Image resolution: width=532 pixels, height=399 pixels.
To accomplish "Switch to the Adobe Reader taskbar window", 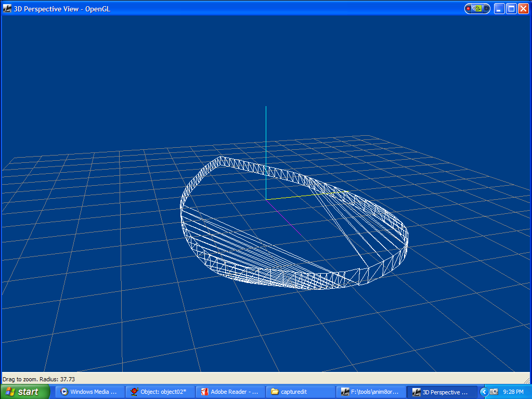I will (230, 392).
